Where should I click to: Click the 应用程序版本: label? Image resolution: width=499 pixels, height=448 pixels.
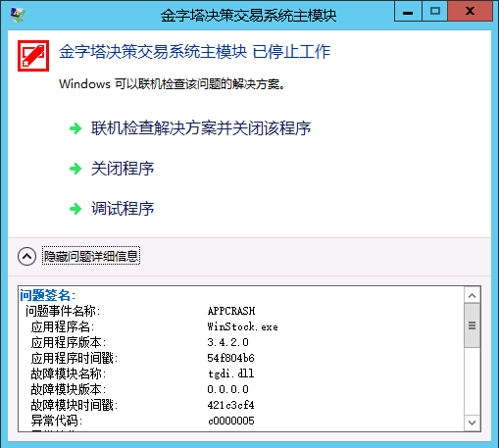pos(69,342)
